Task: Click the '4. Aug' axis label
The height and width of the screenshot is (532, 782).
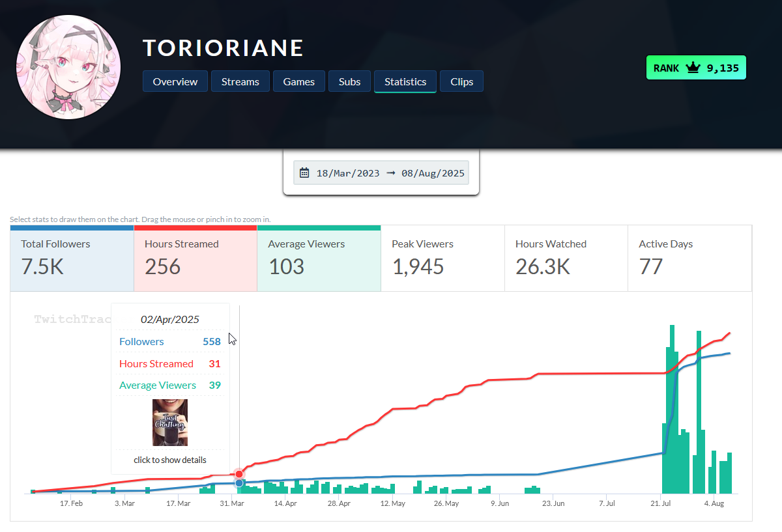Action: (x=715, y=503)
